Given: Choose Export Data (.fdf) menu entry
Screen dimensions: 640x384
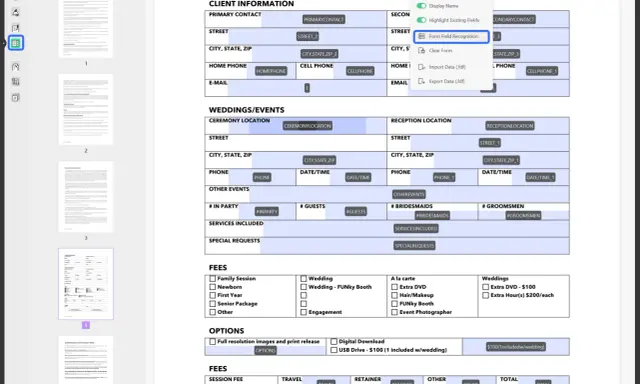Looking at the screenshot, I should click(x=441, y=81).
